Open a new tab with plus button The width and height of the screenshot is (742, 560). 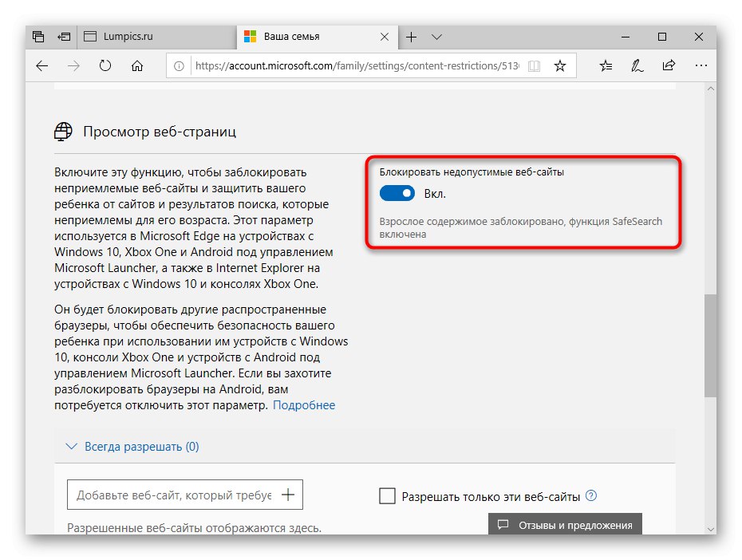(412, 37)
